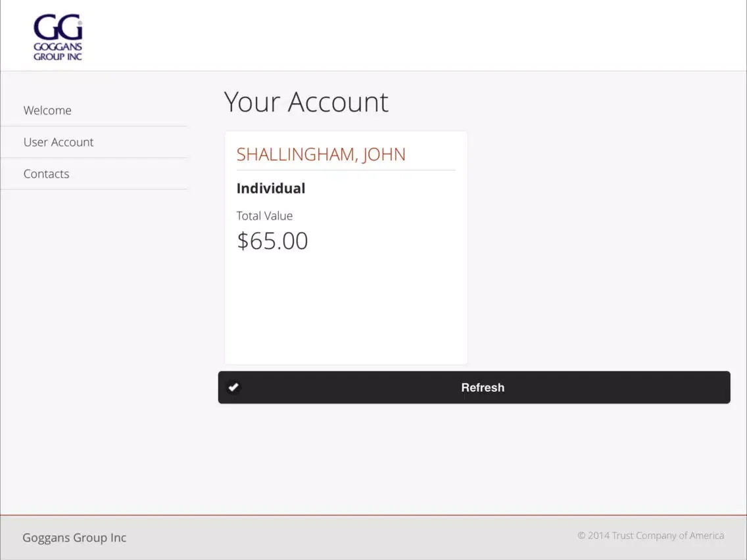Viewport: 747px width, 560px height.
Task: Click the Your Account page heading
Action: tap(306, 102)
